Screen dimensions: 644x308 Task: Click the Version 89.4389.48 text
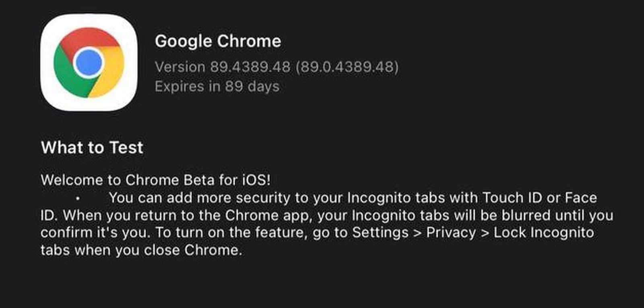click(x=222, y=67)
